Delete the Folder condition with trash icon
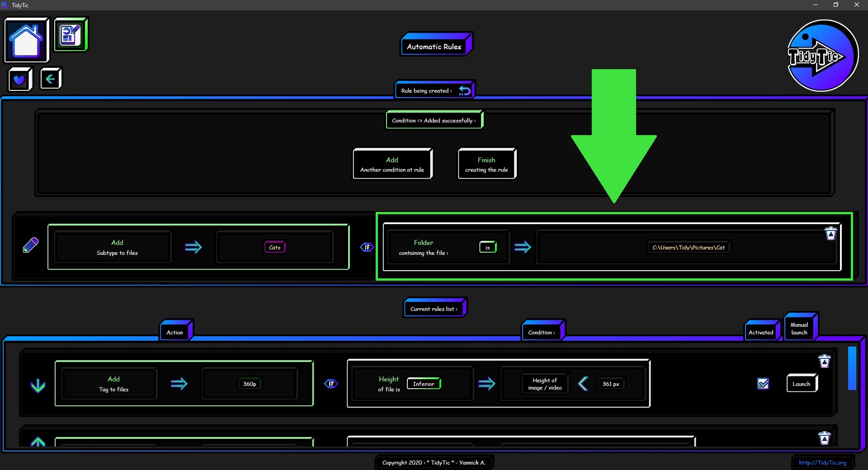This screenshot has width=868, height=470. 830,233
